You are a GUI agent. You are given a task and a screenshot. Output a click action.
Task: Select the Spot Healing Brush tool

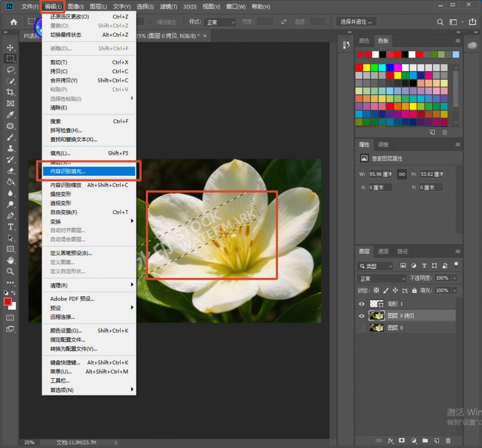pos(10,126)
